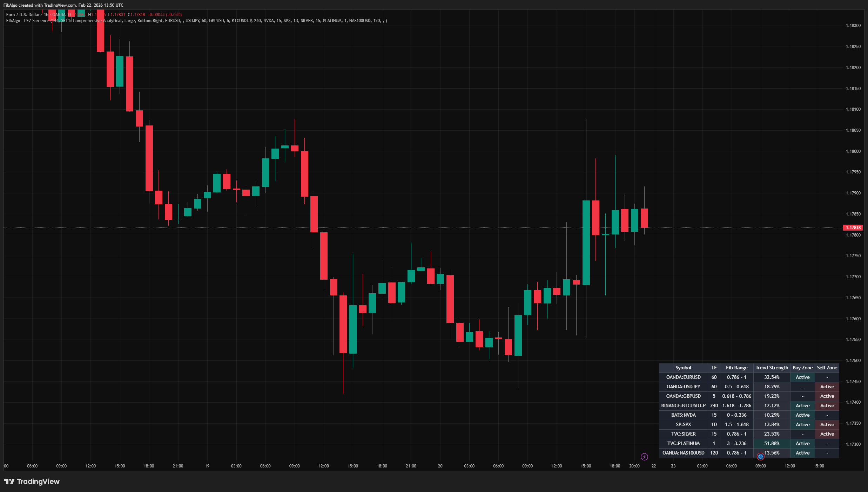
Task: Click the TVC:PLATINUM symbol entry
Action: pyautogui.click(x=683, y=443)
